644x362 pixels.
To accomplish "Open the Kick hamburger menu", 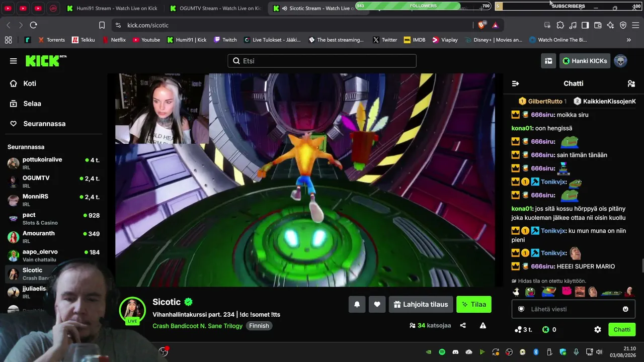I will click(x=13, y=61).
